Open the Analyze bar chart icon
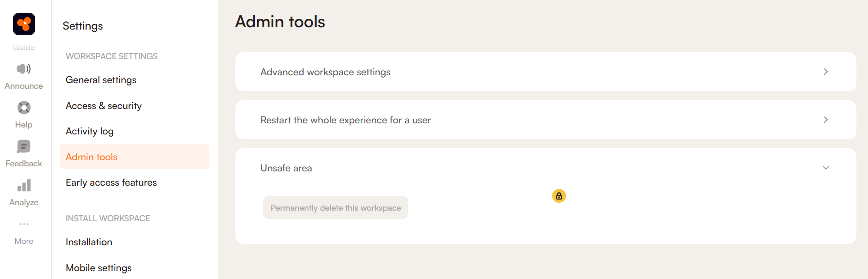This screenshot has width=868, height=279. (24, 186)
